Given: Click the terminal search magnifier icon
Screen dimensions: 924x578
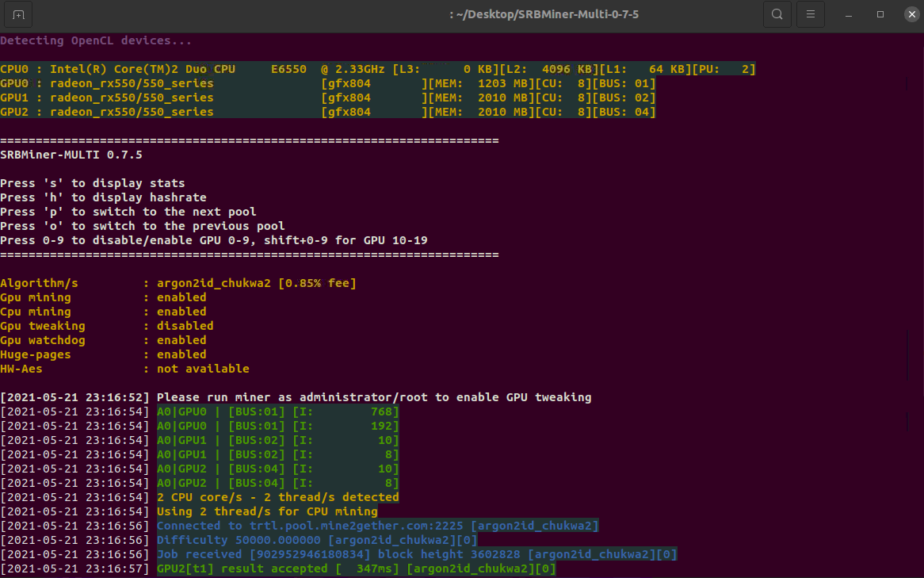Looking at the screenshot, I should click(777, 14).
